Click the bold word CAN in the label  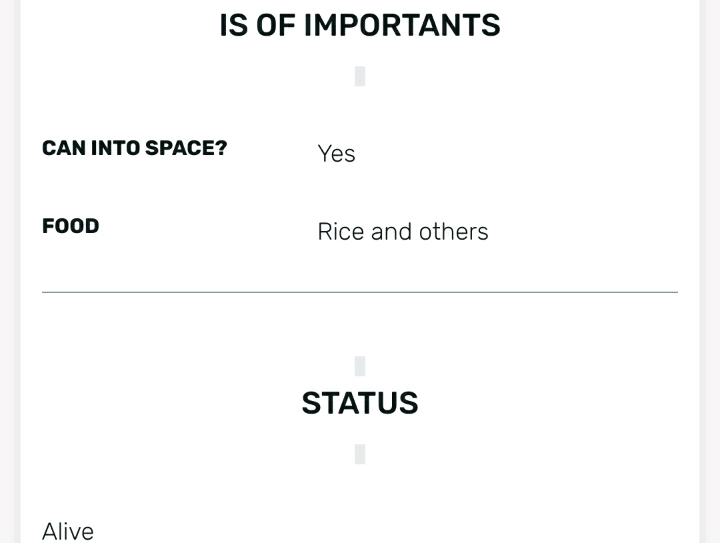(63, 148)
